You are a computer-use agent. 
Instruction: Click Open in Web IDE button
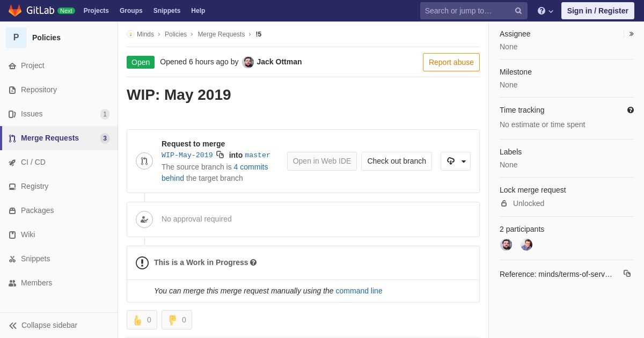[322, 161]
